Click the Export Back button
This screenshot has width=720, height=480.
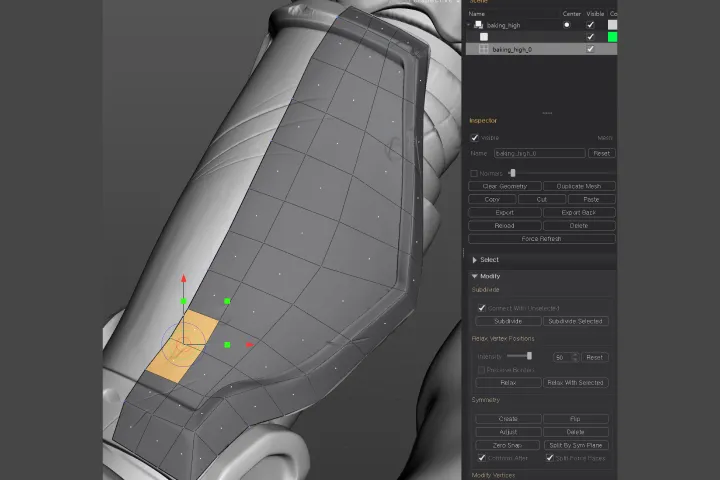[579, 213]
